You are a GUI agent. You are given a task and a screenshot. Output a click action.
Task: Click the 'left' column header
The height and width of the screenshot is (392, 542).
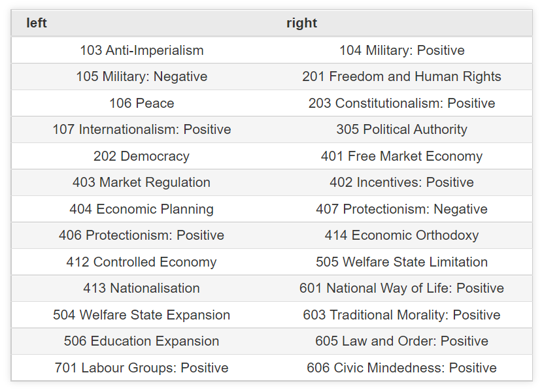tap(37, 23)
